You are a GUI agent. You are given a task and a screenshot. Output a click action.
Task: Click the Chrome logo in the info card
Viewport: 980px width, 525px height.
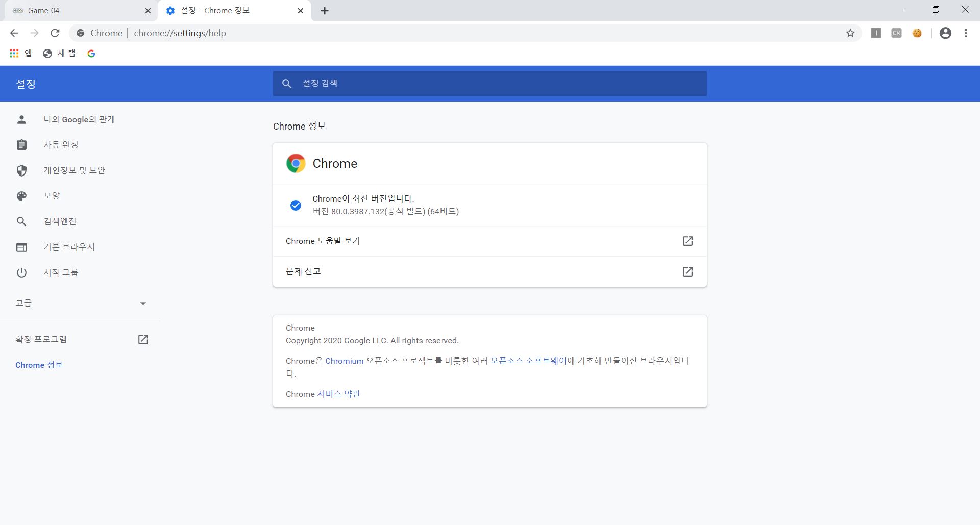296,163
